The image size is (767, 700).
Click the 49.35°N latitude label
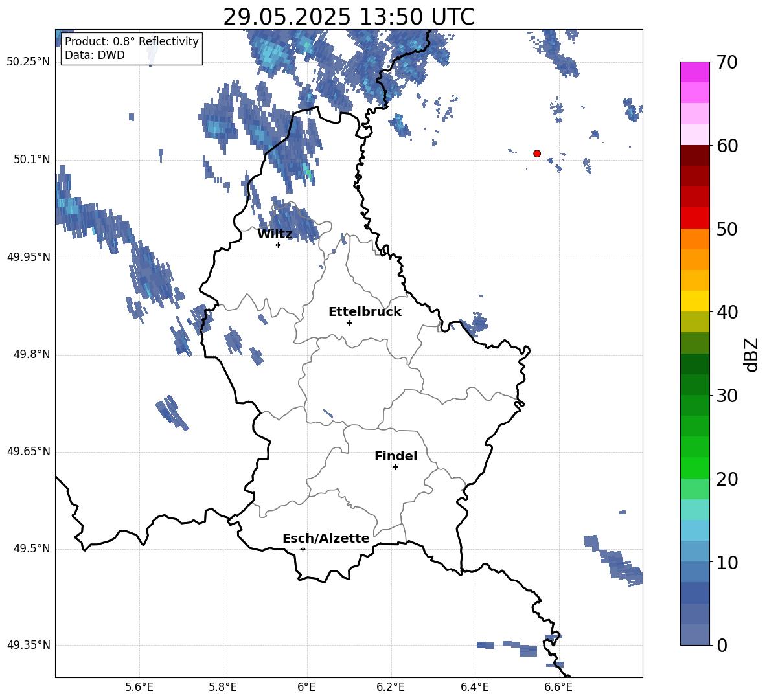[x=29, y=645]
